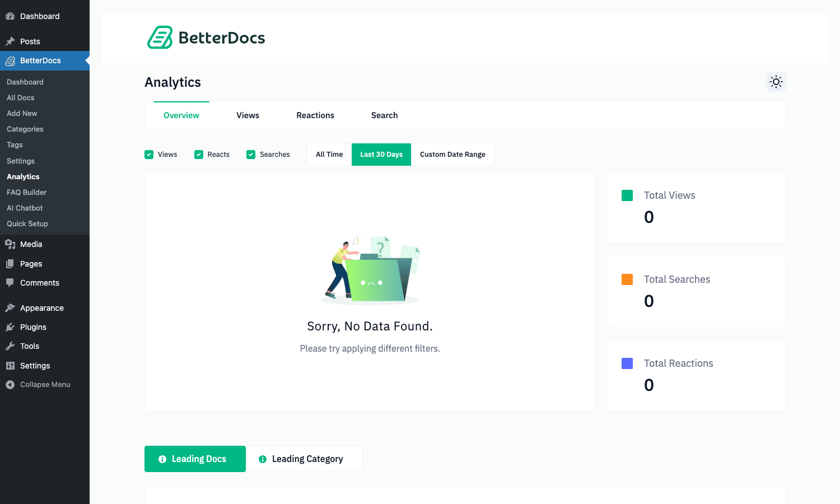Click the Comments menu label

coord(40,283)
